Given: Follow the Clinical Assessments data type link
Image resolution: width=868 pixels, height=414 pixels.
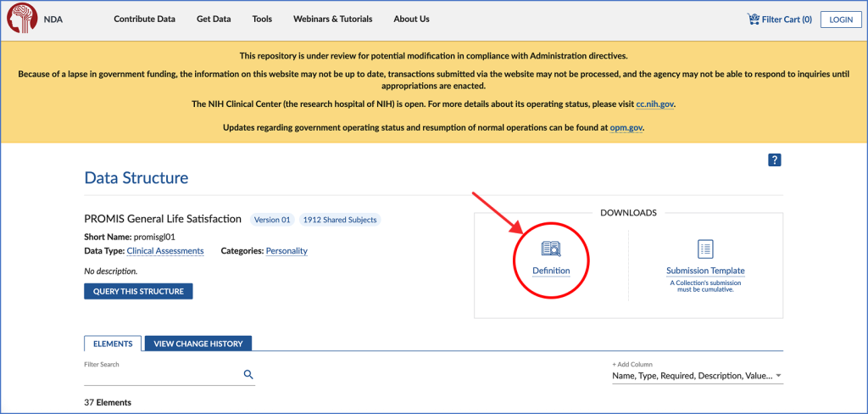Looking at the screenshot, I should pyautogui.click(x=165, y=251).
